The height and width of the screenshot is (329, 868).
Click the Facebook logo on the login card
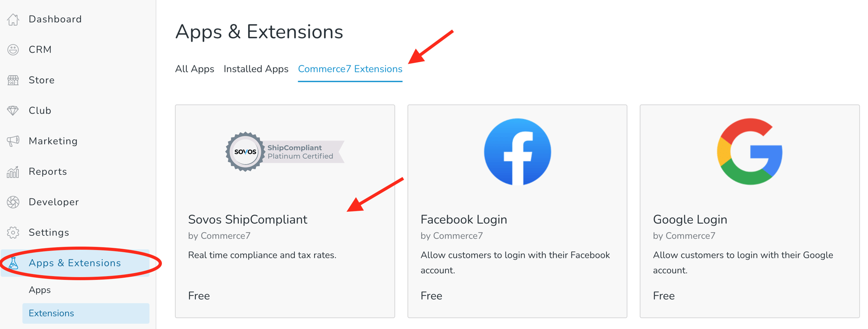[517, 152]
